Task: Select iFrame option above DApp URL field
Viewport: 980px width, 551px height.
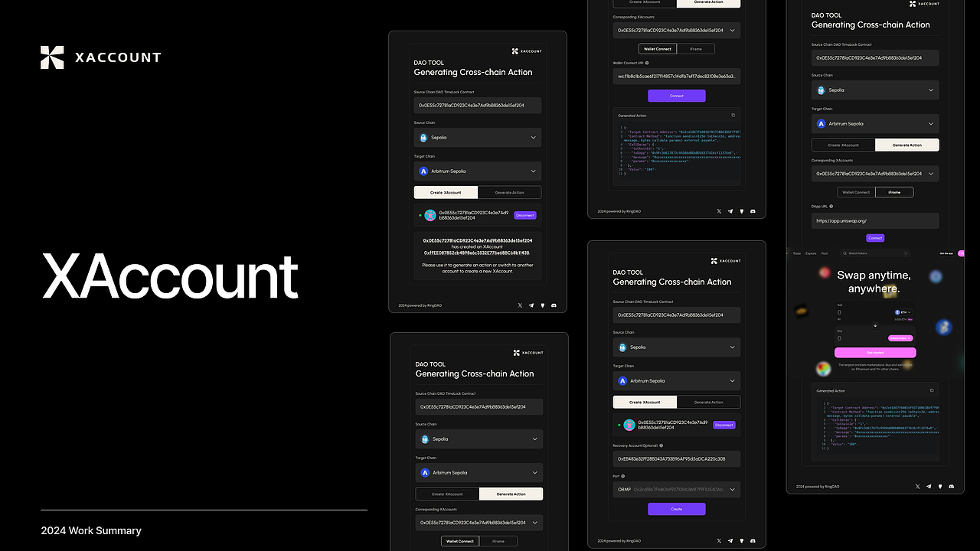Action: click(x=894, y=192)
